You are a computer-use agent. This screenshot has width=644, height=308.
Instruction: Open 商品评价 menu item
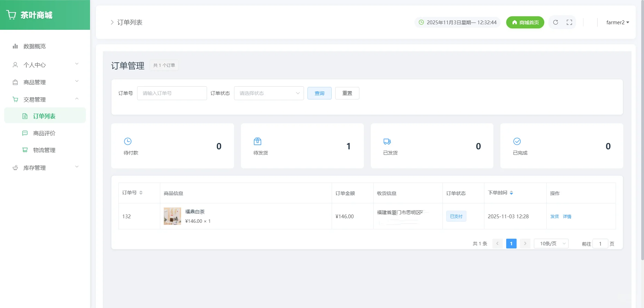click(x=45, y=133)
